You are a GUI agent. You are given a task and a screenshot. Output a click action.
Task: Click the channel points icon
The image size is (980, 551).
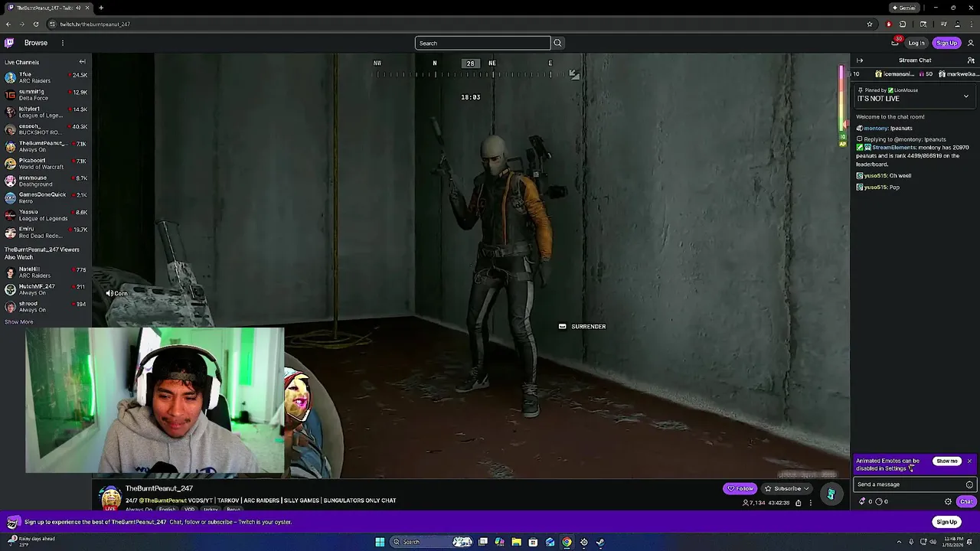879,501
